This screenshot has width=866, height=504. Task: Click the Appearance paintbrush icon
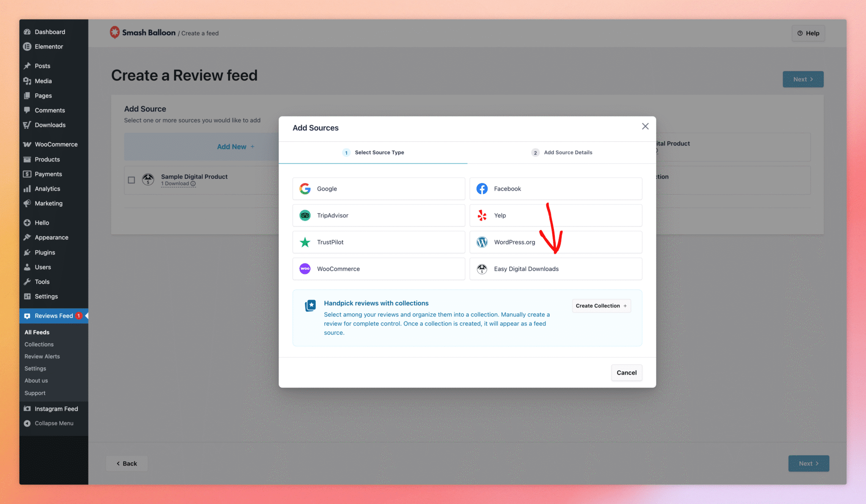[x=27, y=237]
